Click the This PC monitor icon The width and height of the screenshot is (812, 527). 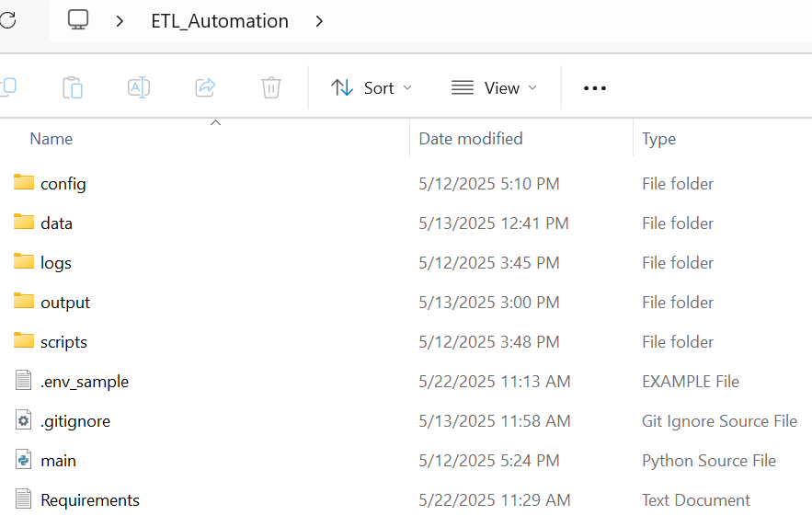[78, 20]
